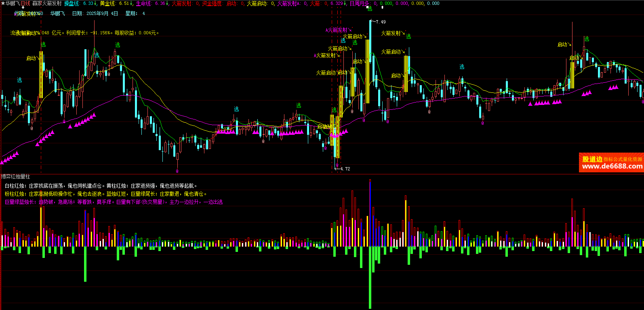Open the 赢家火箭发射 indicator name
644x310 pixels.
point(47,3)
